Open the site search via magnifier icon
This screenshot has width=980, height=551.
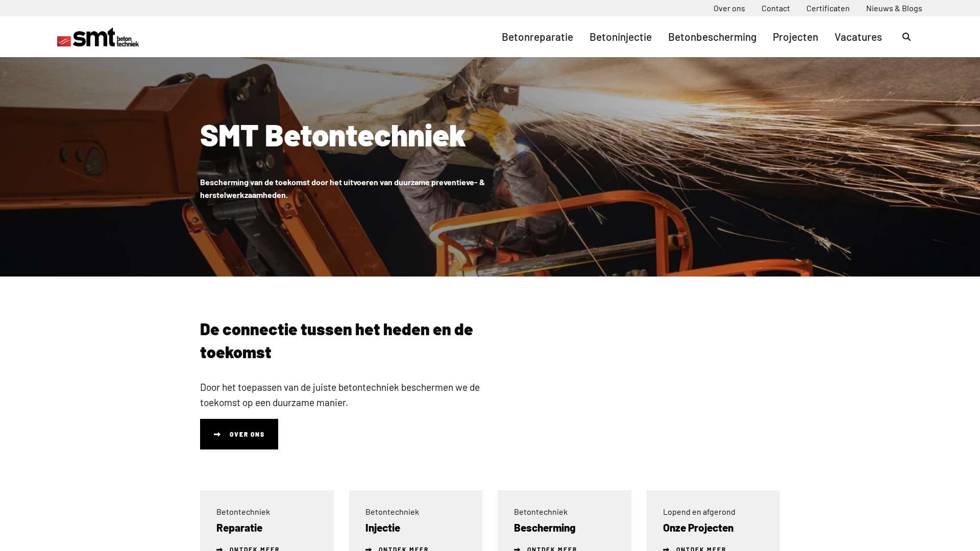coord(906,37)
